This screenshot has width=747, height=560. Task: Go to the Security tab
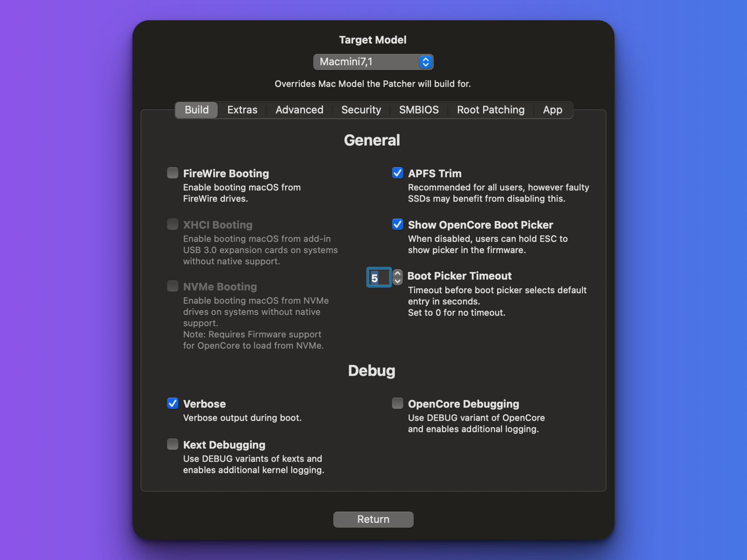(361, 110)
